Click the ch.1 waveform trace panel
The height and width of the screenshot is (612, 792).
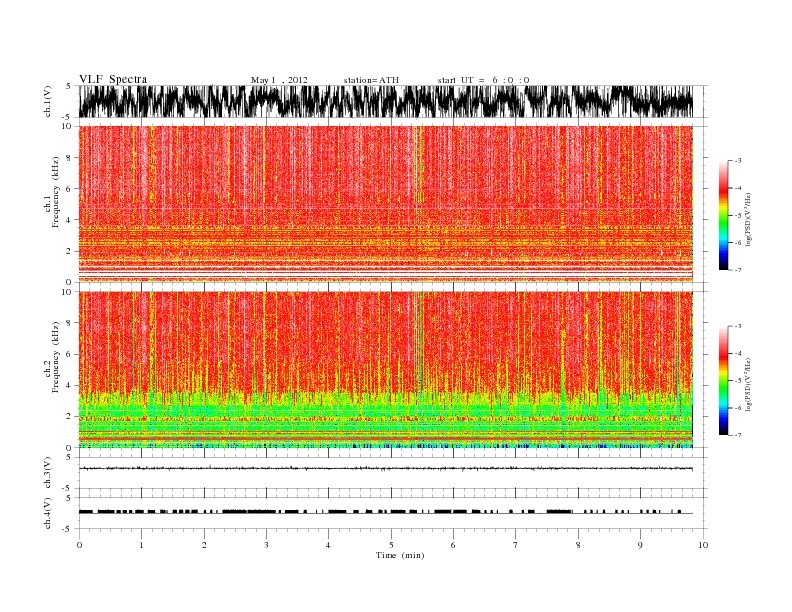click(x=386, y=101)
